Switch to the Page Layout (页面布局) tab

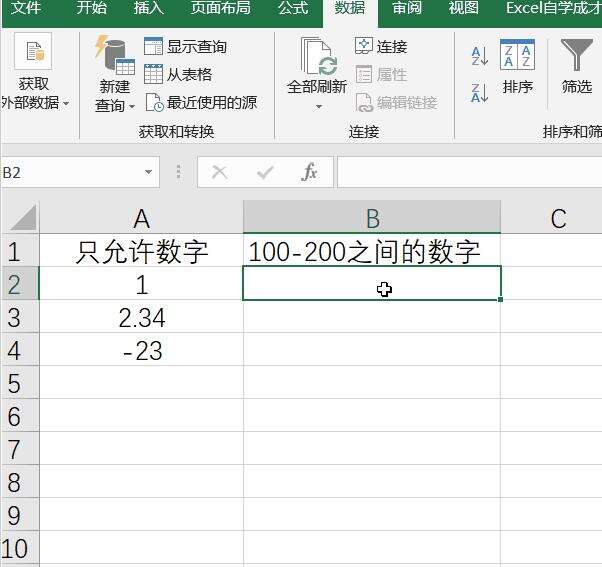point(221,8)
